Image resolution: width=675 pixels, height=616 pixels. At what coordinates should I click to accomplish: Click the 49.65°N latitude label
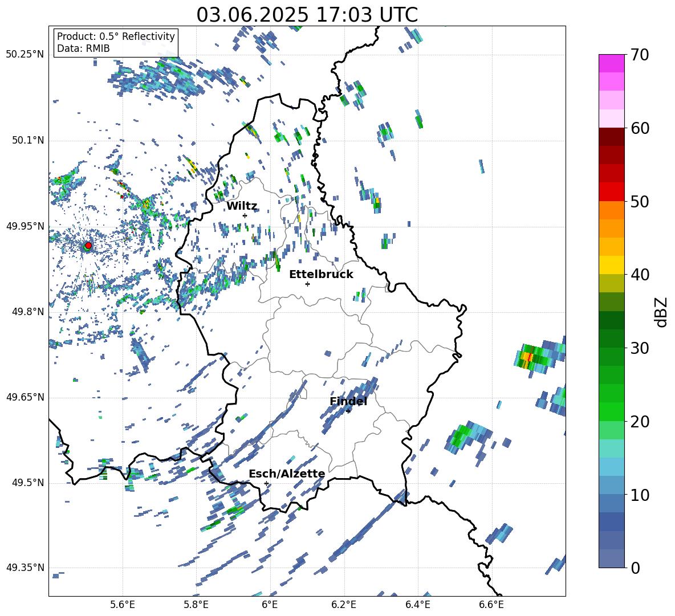click(x=25, y=397)
